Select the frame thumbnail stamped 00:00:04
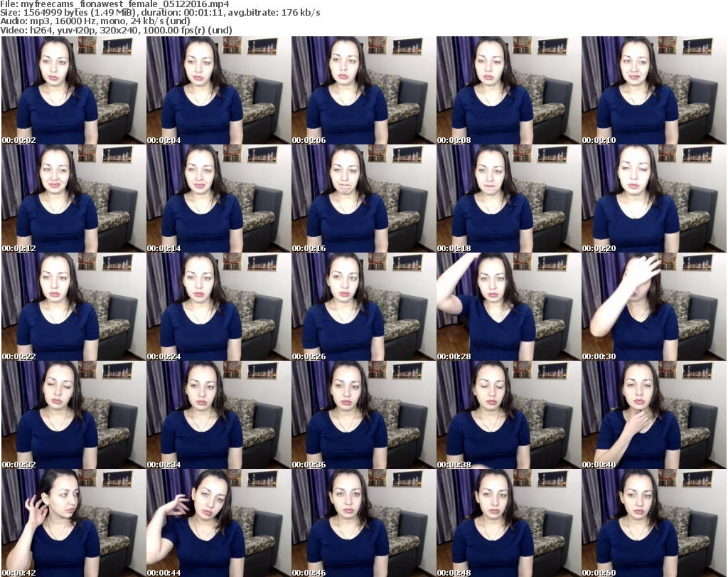This screenshot has height=577, width=728. 219,90
